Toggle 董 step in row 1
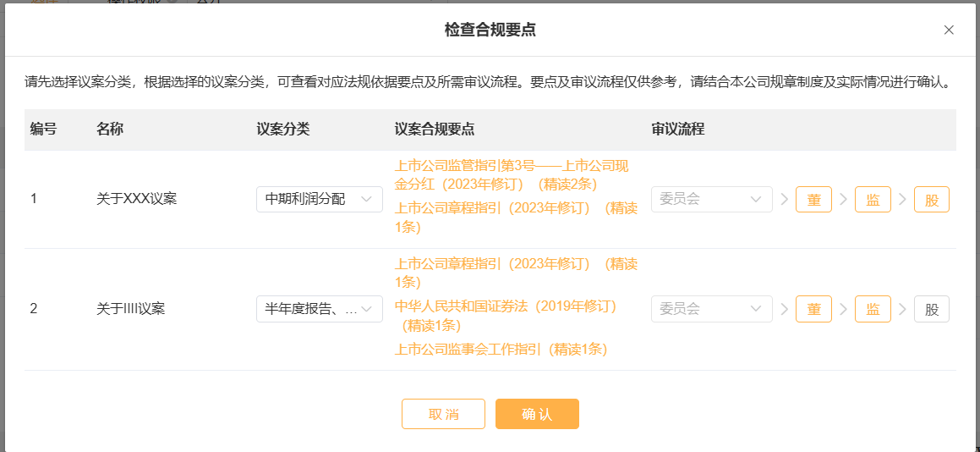The width and height of the screenshot is (980, 452). point(813,200)
